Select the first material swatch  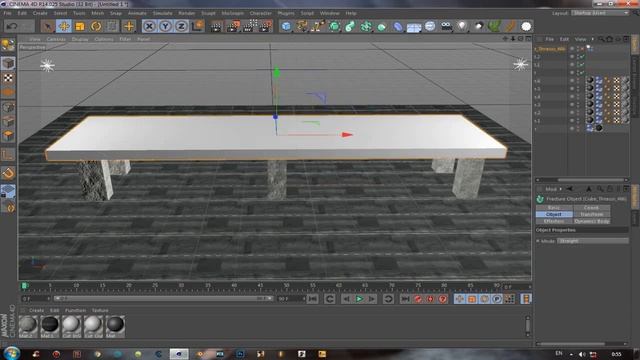pyautogui.click(x=28, y=326)
